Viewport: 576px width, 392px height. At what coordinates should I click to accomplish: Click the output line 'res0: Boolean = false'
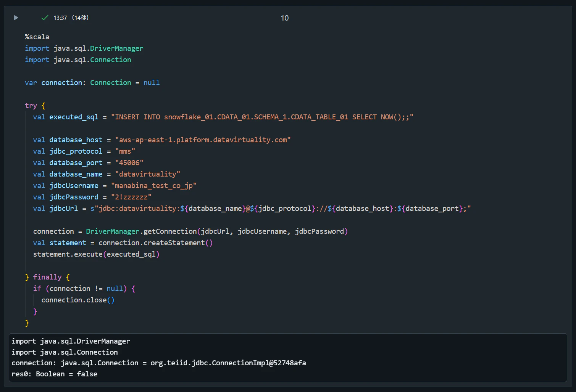point(55,374)
